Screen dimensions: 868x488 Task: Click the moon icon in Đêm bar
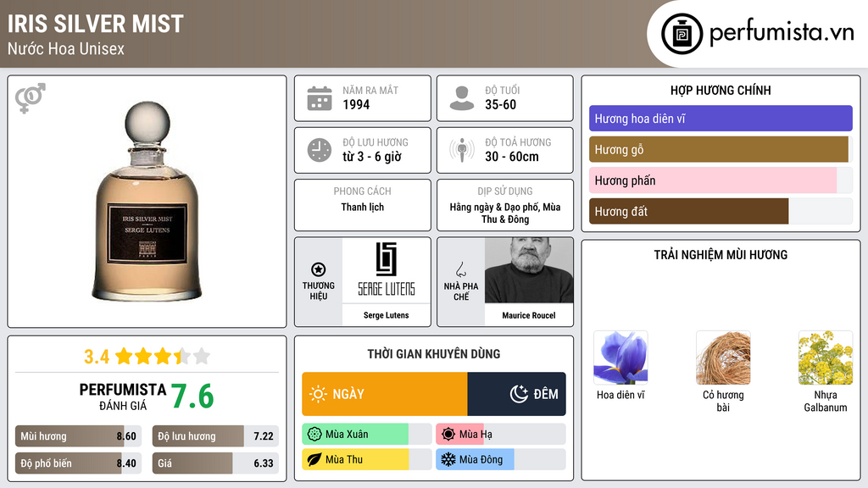[x=519, y=394]
